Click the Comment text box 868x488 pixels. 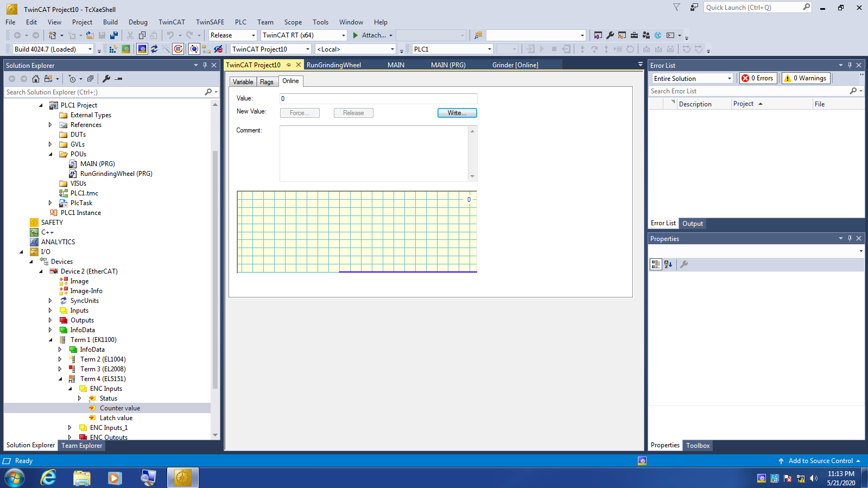coord(375,154)
